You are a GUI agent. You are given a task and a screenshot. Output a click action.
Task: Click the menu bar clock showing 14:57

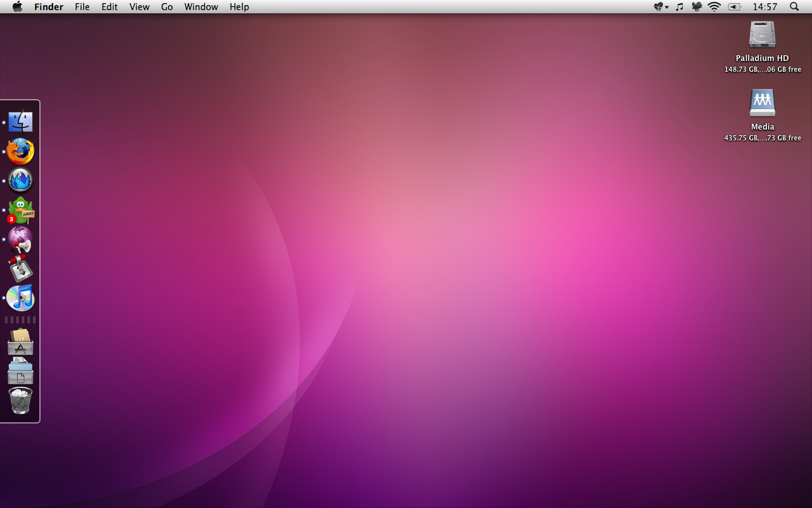(x=764, y=7)
